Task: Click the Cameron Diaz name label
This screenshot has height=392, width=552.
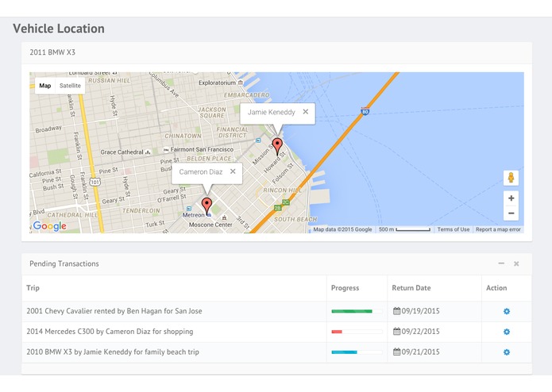Action: [201, 171]
